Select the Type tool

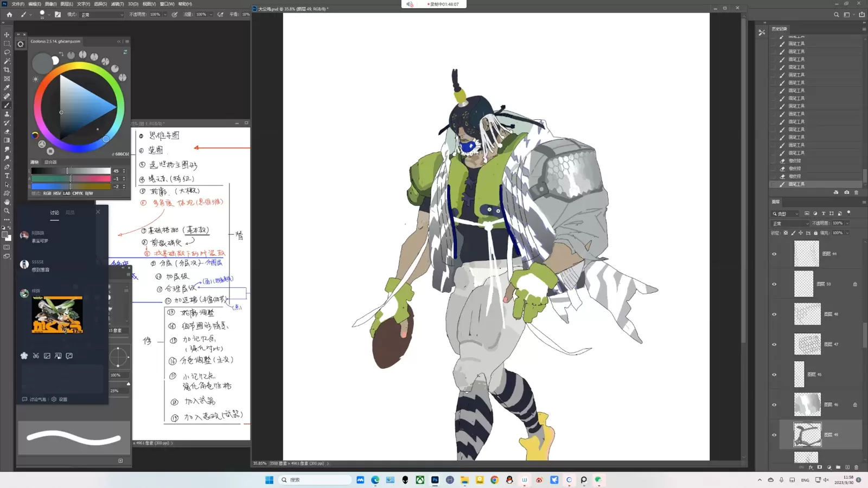(x=7, y=176)
